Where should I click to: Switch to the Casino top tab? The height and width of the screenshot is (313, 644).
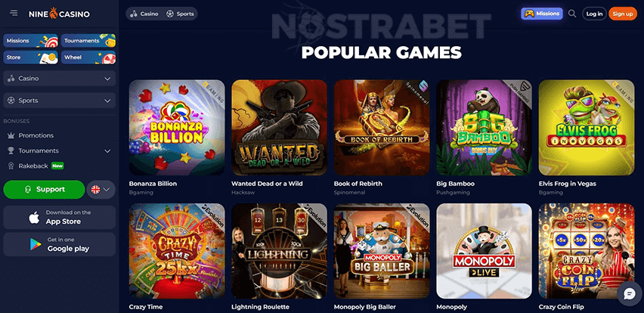click(144, 14)
